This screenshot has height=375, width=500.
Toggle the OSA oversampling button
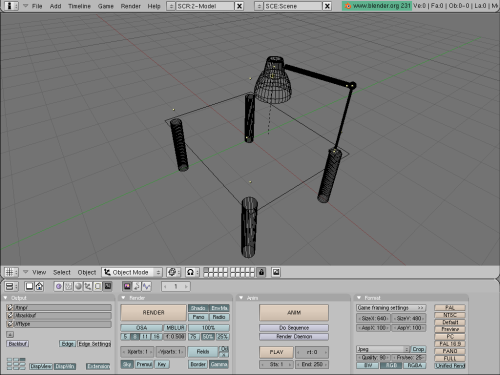click(x=141, y=328)
